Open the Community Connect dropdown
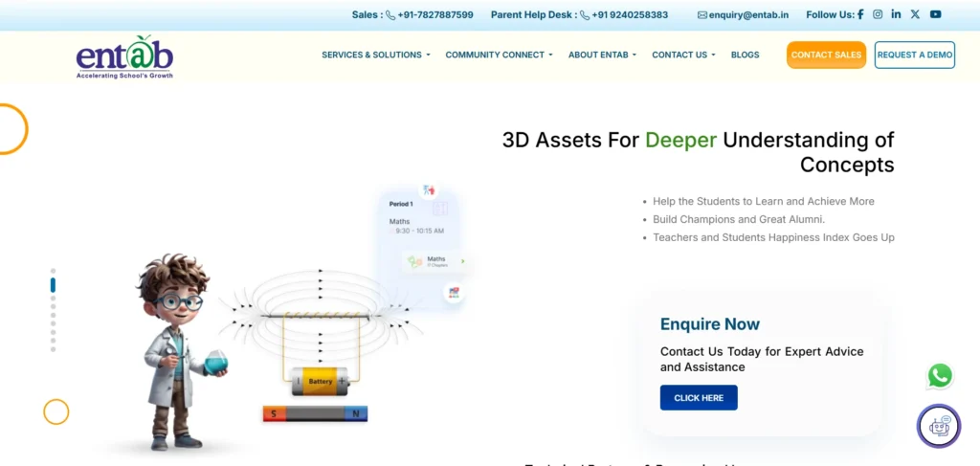Viewport: 980px width, 466px height. coord(499,55)
